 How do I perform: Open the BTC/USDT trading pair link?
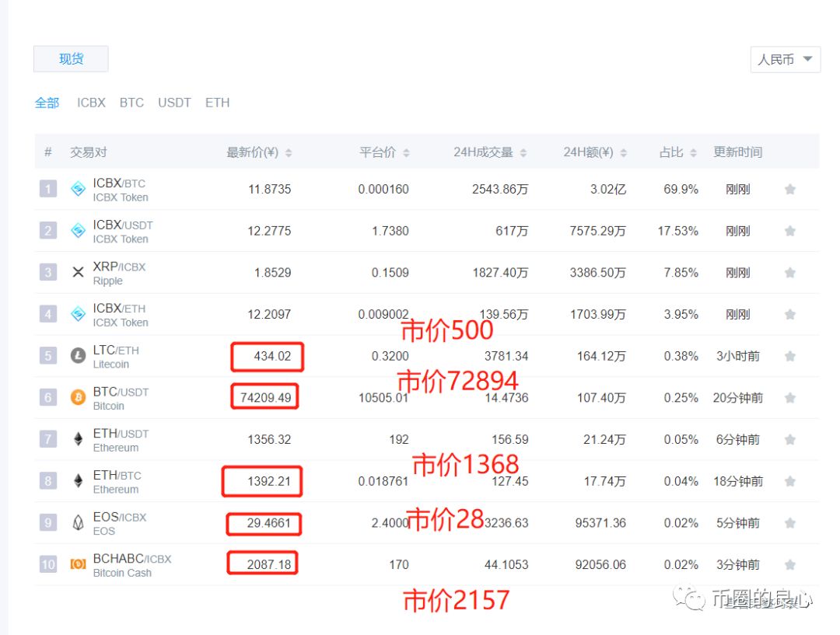(x=121, y=392)
